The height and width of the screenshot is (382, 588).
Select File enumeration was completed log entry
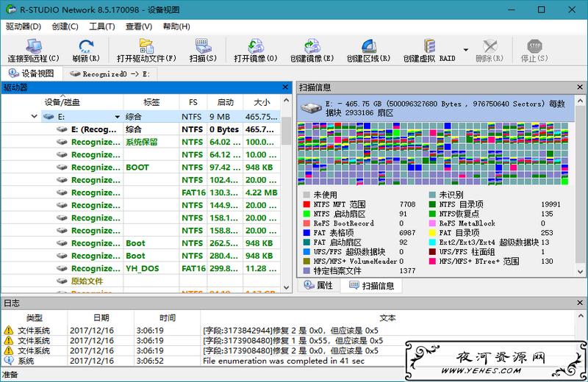pos(288,361)
